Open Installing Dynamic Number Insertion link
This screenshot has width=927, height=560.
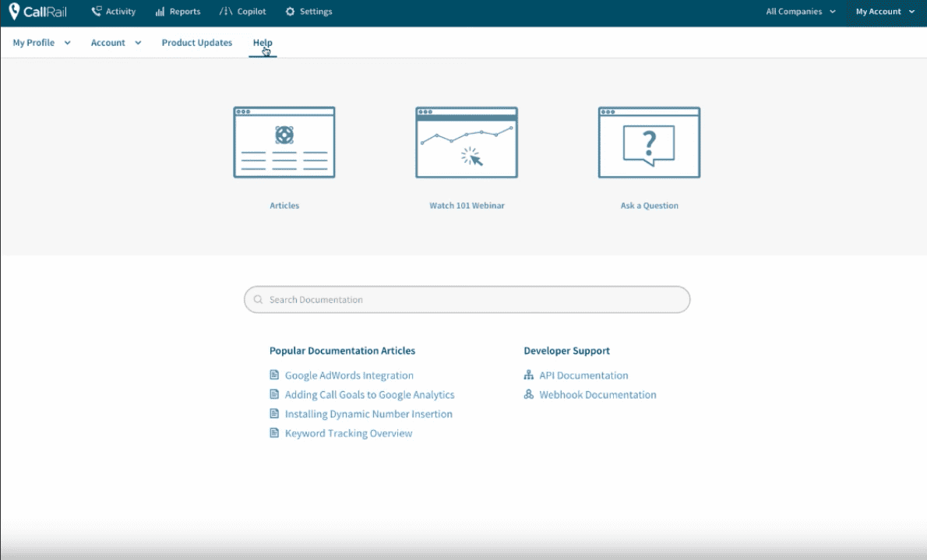coord(368,414)
